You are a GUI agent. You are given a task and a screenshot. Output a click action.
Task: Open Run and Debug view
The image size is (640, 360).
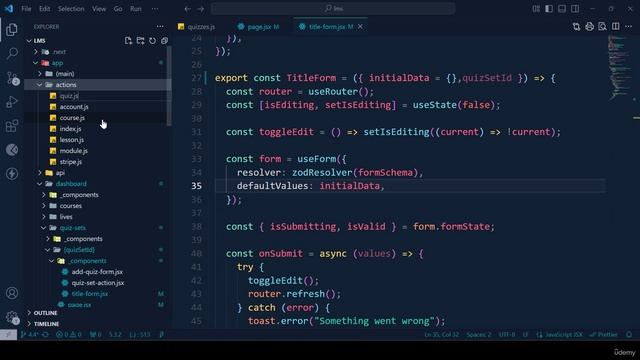click(12, 102)
